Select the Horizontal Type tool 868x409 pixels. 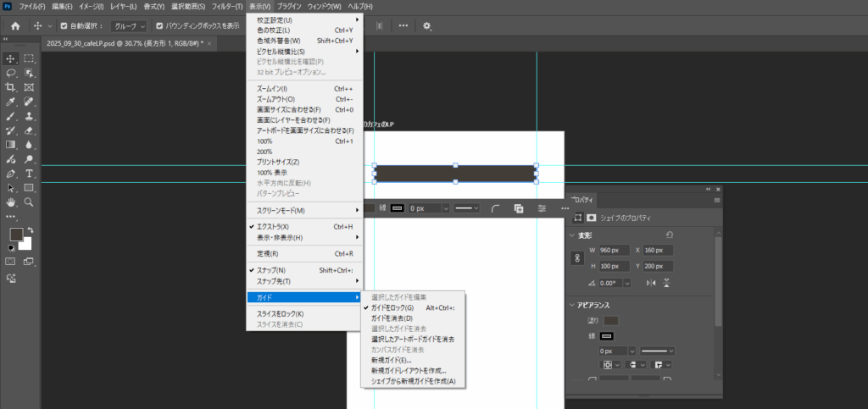(x=29, y=174)
